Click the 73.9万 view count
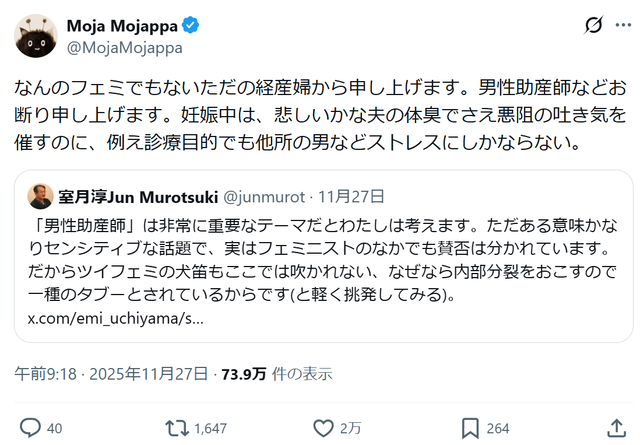640x445 pixels. [x=244, y=374]
